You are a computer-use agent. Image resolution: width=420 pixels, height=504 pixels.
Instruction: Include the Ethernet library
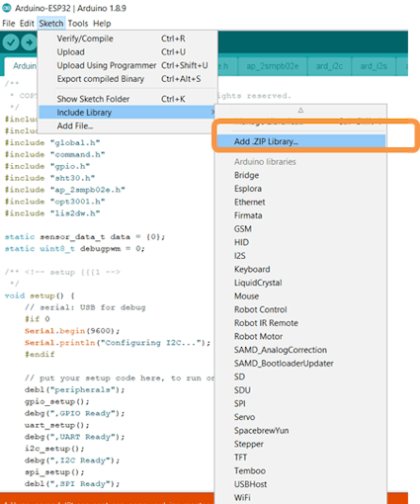pyautogui.click(x=301, y=203)
